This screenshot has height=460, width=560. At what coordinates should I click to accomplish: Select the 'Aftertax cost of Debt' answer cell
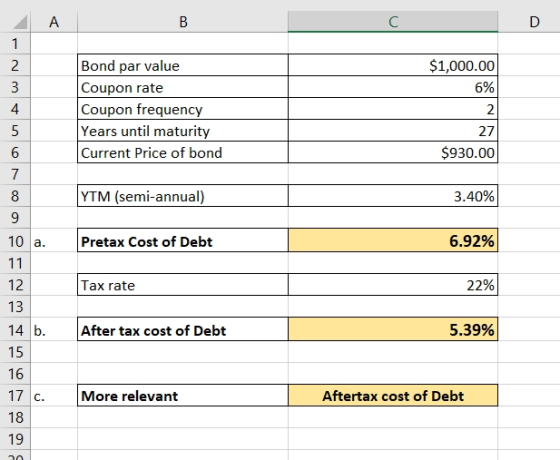point(393,395)
